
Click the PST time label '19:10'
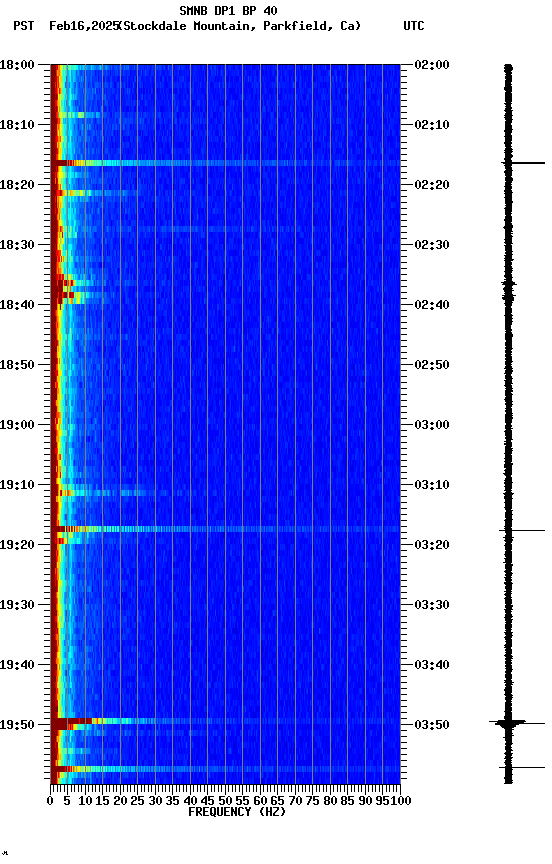[x=17, y=485]
